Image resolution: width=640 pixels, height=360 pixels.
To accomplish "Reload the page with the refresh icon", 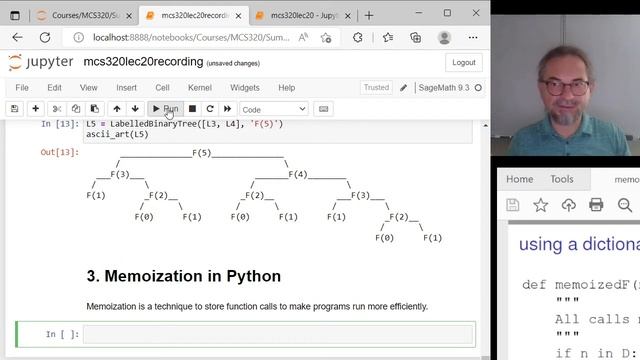I will (45, 38).
